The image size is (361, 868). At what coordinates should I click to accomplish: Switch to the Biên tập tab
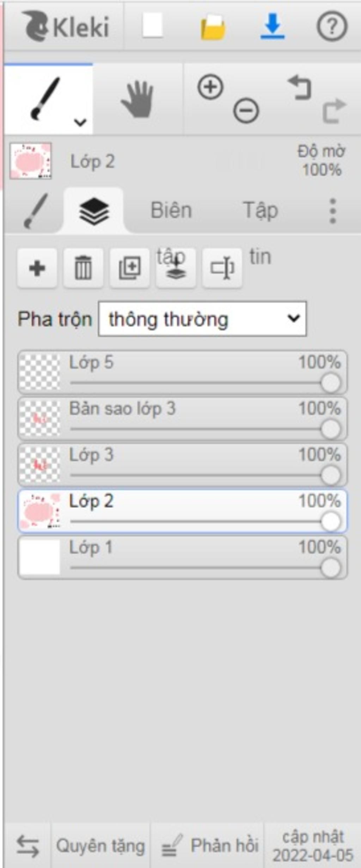coord(171,211)
